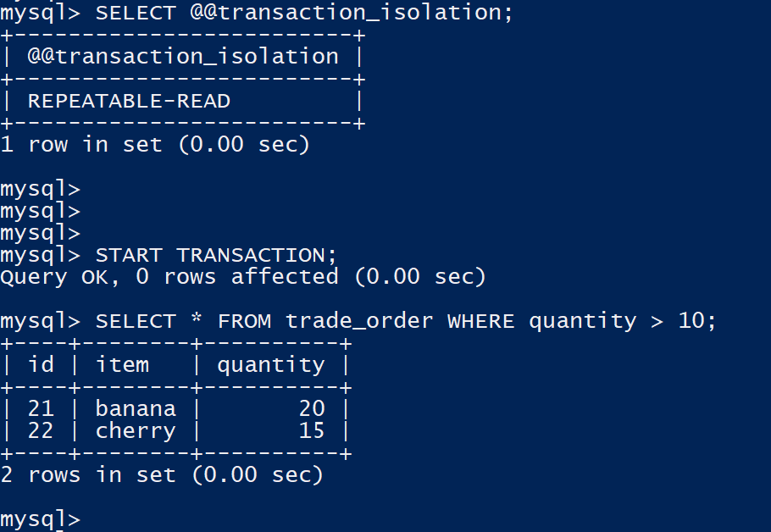
Task: Click the 'id' column header
Action: [x=41, y=365]
